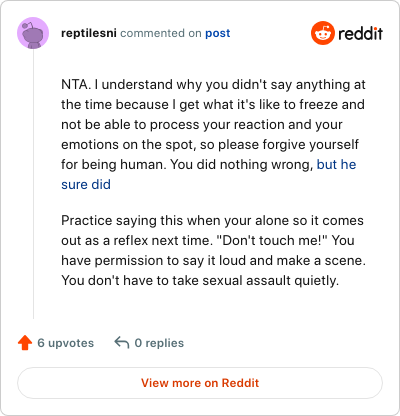The image size is (400, 416).
Task: Upvote the comment with orange arrow
Action: [x=25, y=343]
